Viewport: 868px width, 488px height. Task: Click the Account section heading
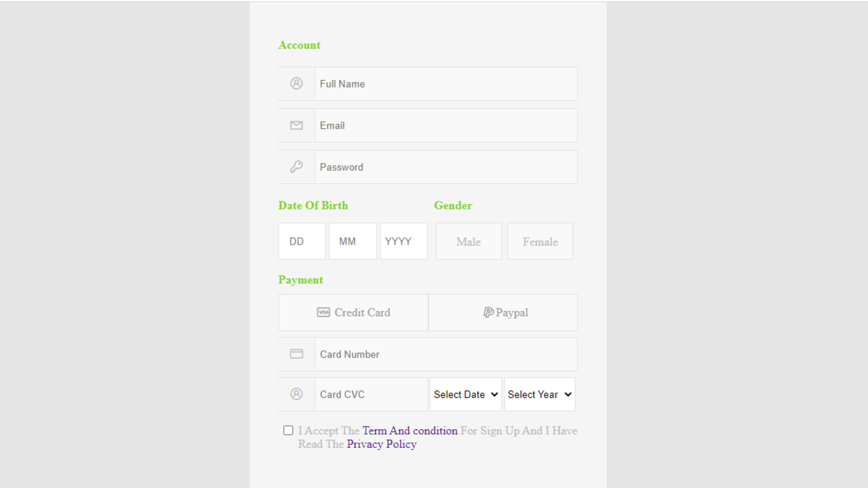299,45
